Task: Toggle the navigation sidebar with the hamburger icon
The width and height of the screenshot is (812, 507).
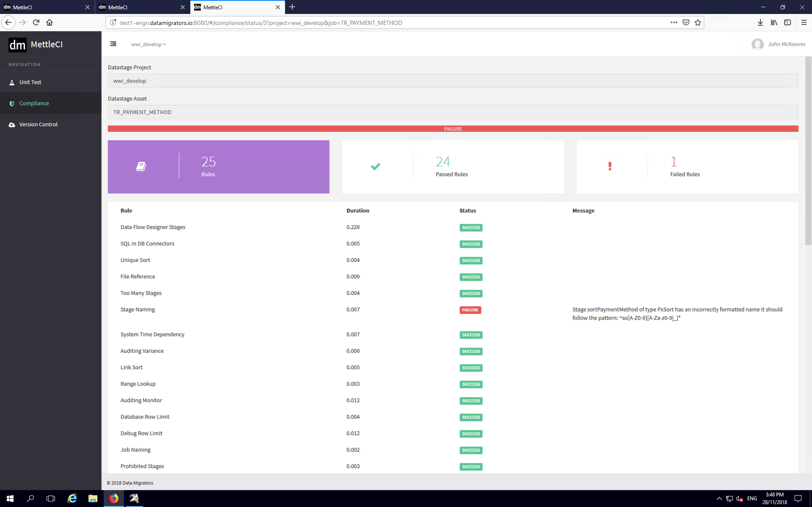Action: pyautogui.click(x=113, y=44)
